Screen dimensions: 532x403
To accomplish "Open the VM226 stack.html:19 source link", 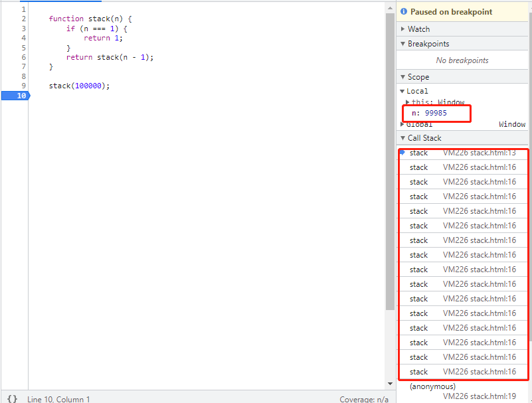I will (x=479, y=396).
